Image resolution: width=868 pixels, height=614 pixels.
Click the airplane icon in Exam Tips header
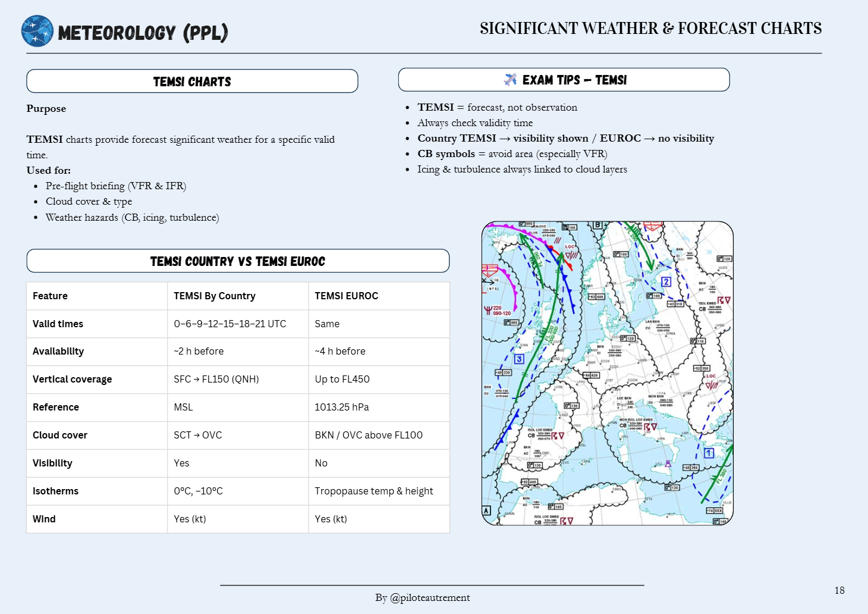(x=510, y=80)
